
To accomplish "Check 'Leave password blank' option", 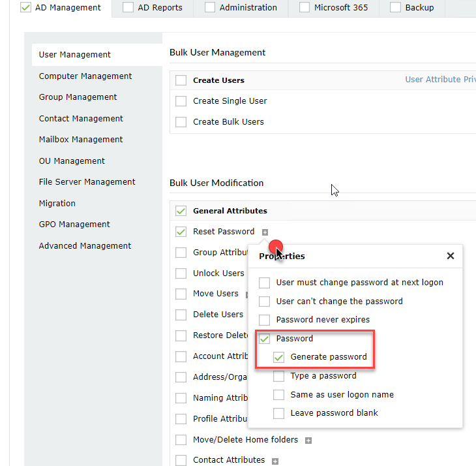I will [279, 413].
